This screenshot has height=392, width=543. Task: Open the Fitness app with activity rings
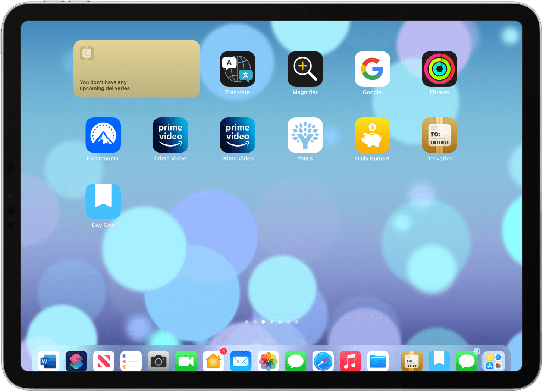coord(439,69)
